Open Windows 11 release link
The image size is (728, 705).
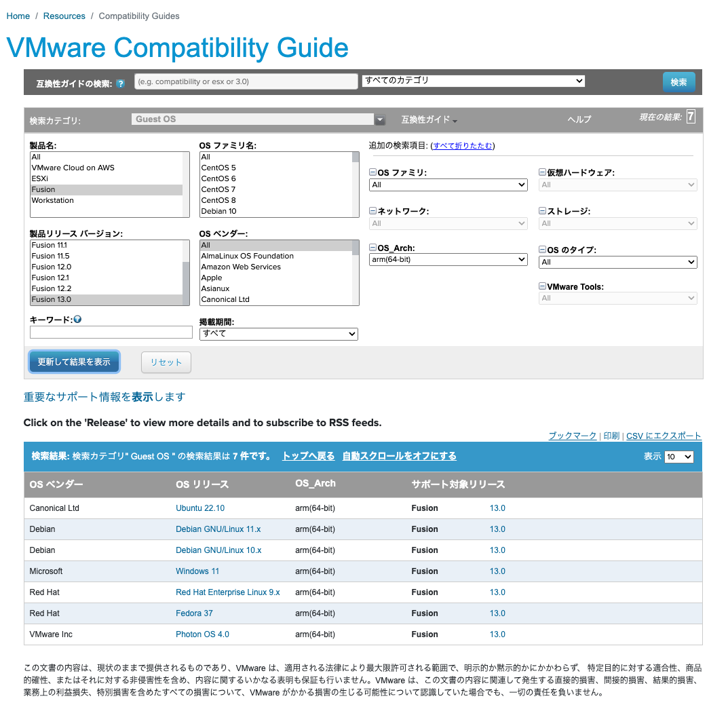click(x=197, y=571)
